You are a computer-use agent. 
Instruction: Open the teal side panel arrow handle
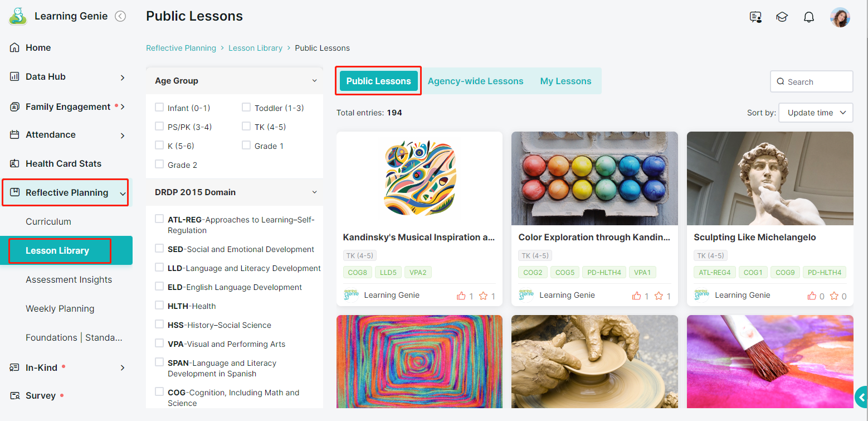click(x=861, y=397)
